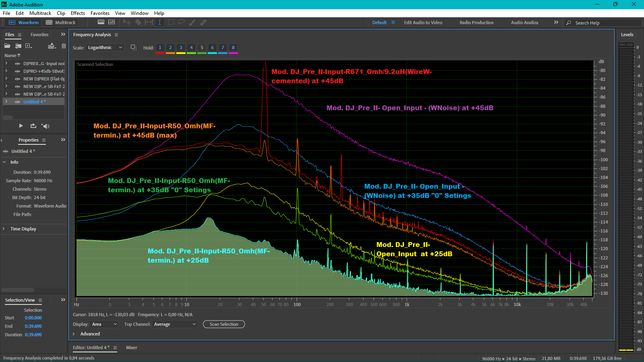Toggle Hold button 6
The width and height of the screenshot is (644, 362).
[x=212, y=48]
